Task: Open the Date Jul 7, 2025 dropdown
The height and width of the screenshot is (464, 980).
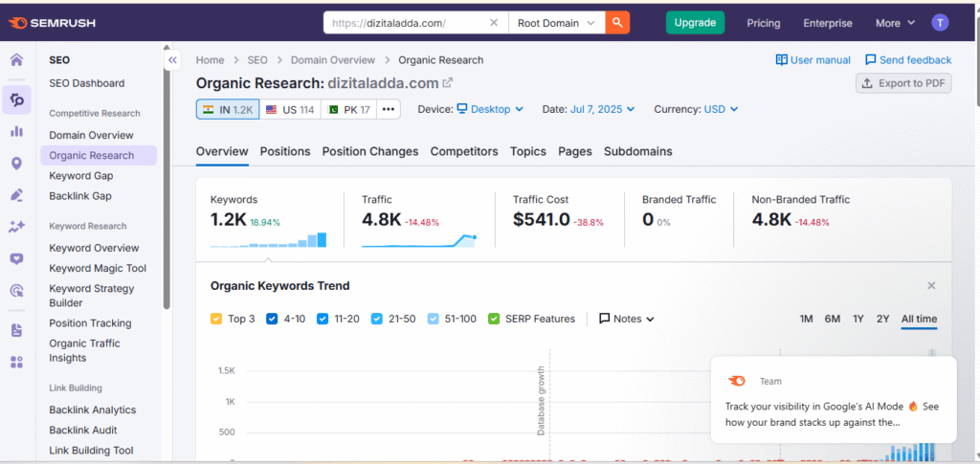Action: coord(603,109)
